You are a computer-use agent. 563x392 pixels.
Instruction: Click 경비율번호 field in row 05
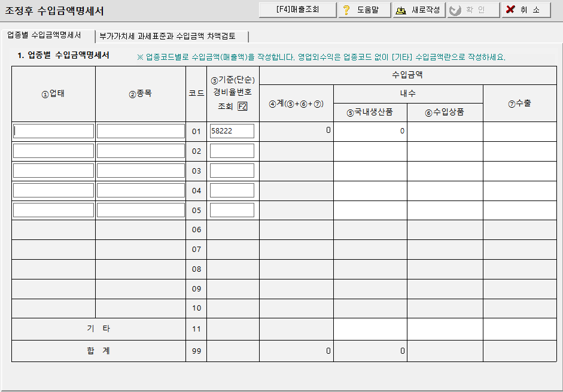pyautogui.click(x=232, y=210)
